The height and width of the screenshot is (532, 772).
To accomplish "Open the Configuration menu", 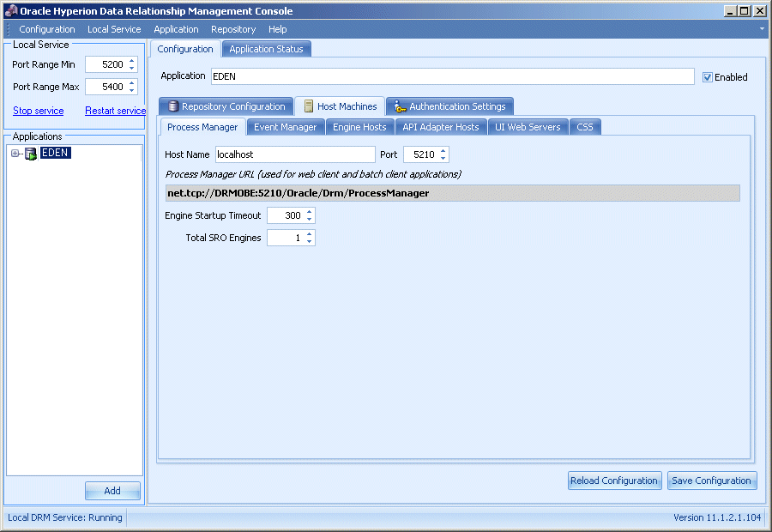I will (x=47, y=29).
